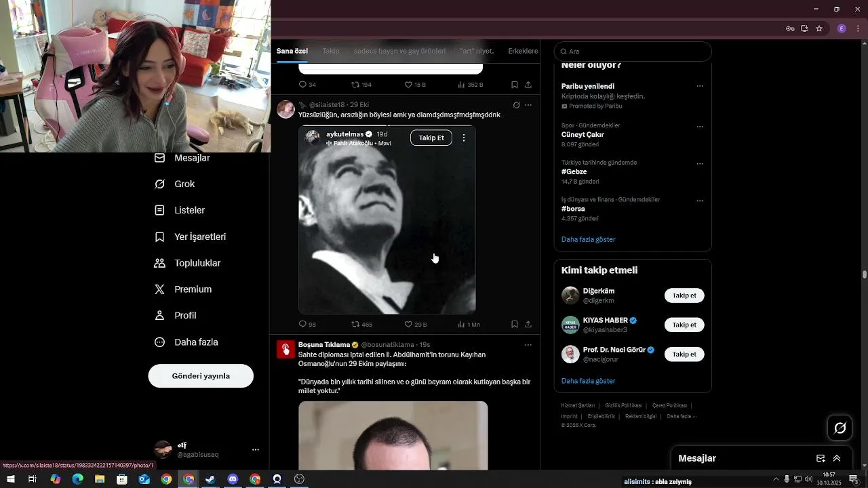The height and width of the screenshot is (488, 868).
Task: Open Mesajlar in the left sidebar
Action: tap(182, 158)
